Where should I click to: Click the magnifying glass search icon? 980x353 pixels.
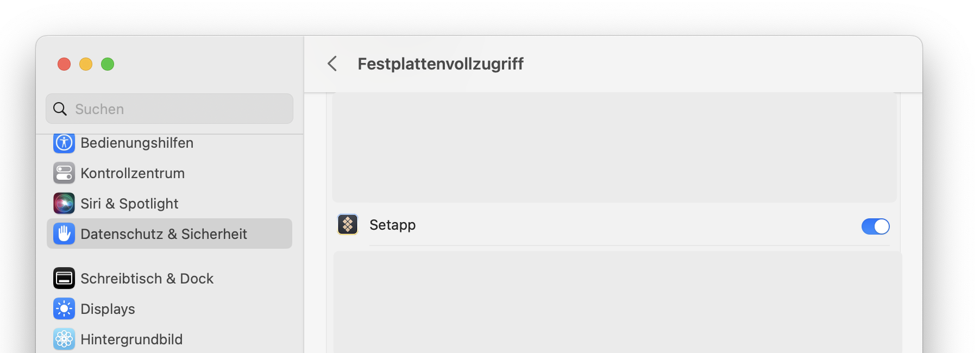60,109
